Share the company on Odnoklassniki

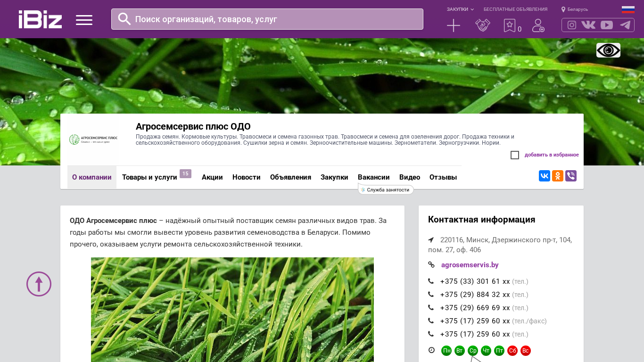(x=558, y=176)
